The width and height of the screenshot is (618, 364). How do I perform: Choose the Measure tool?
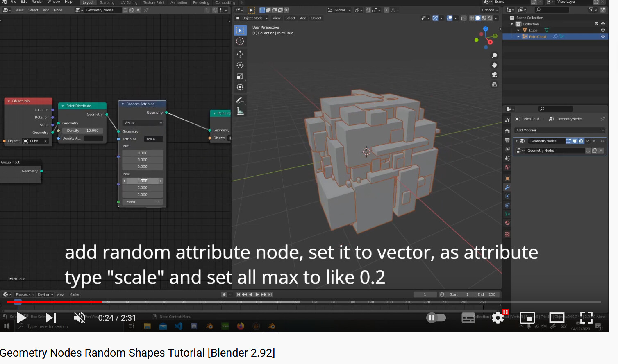tap(240, 111)
